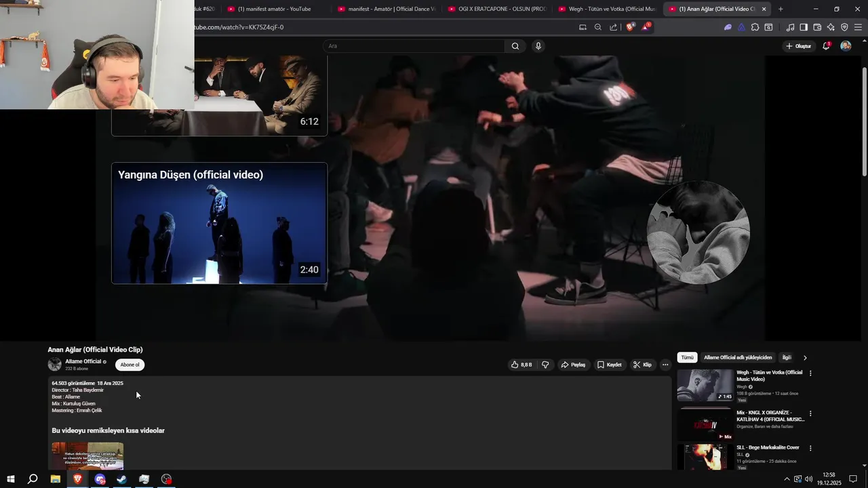The width and height of the screenshot is (868, 488).
Task: Open options menu for Mix KNGL X ORGANİZE
Action: click(x=810, y=413)
